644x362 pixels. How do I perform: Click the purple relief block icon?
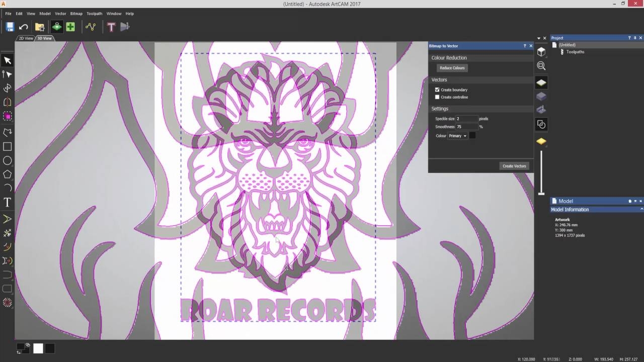coord(541,96)
